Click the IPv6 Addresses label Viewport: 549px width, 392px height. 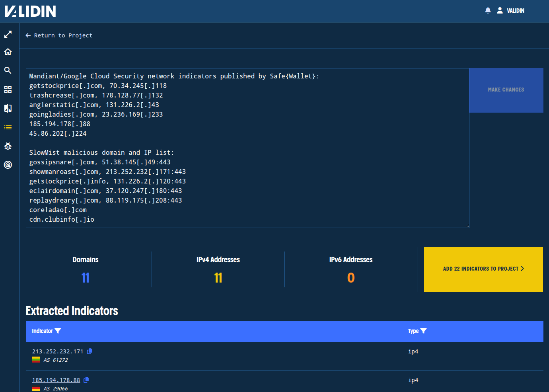(351, 260)
